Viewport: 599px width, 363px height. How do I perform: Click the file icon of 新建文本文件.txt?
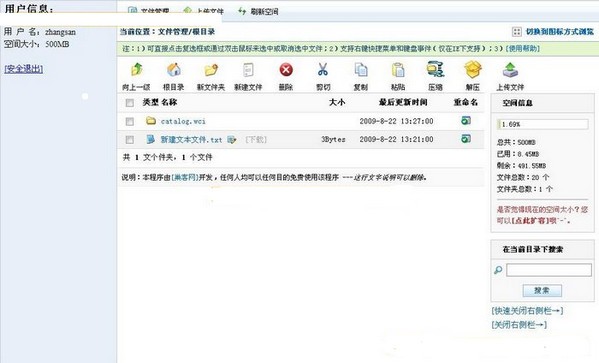pyautogui.click(x=151, y=139)
